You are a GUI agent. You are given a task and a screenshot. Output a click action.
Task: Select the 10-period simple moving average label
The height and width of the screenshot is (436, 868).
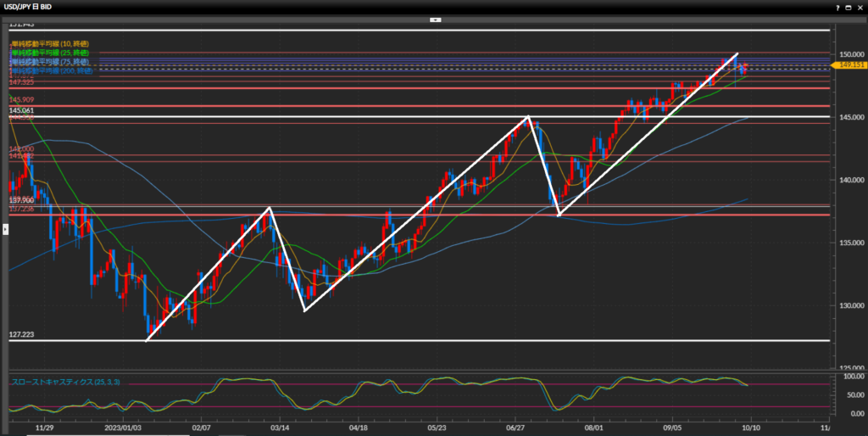[49, 43]
